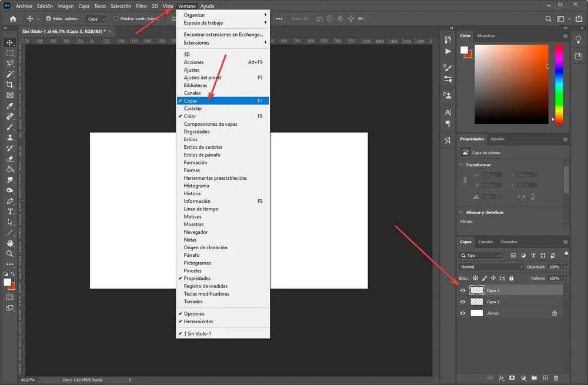Switch to the Muestras tab
The width and height of the screenshot is (588, 385).
(486, 36)
